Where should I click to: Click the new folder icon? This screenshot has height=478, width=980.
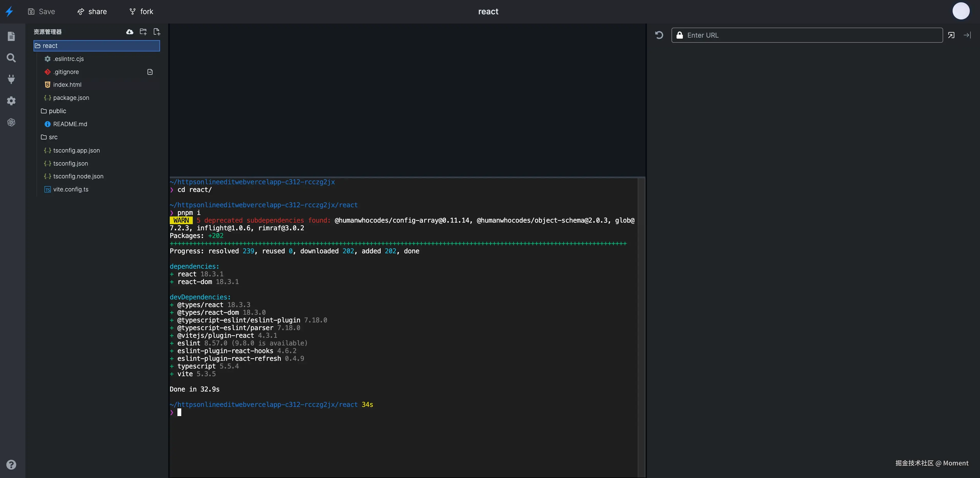tap(143, 32)
